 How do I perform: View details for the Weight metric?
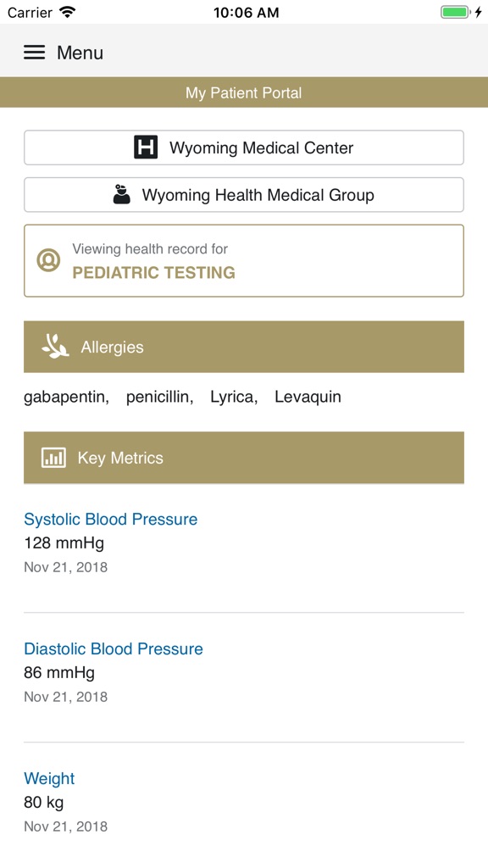click(x=49, y=778)
